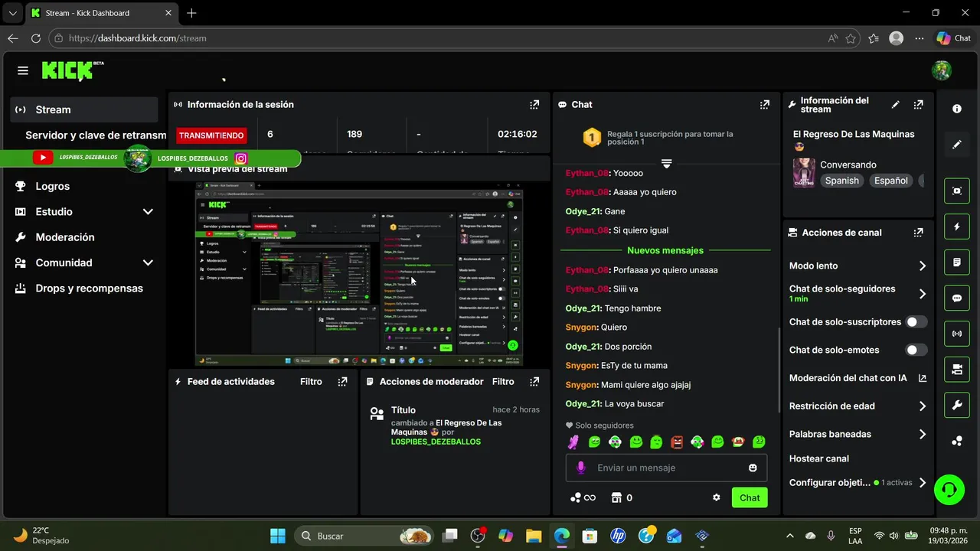Open the profile avatar menu
Viewport: 980px width, 551px height.
941,70
